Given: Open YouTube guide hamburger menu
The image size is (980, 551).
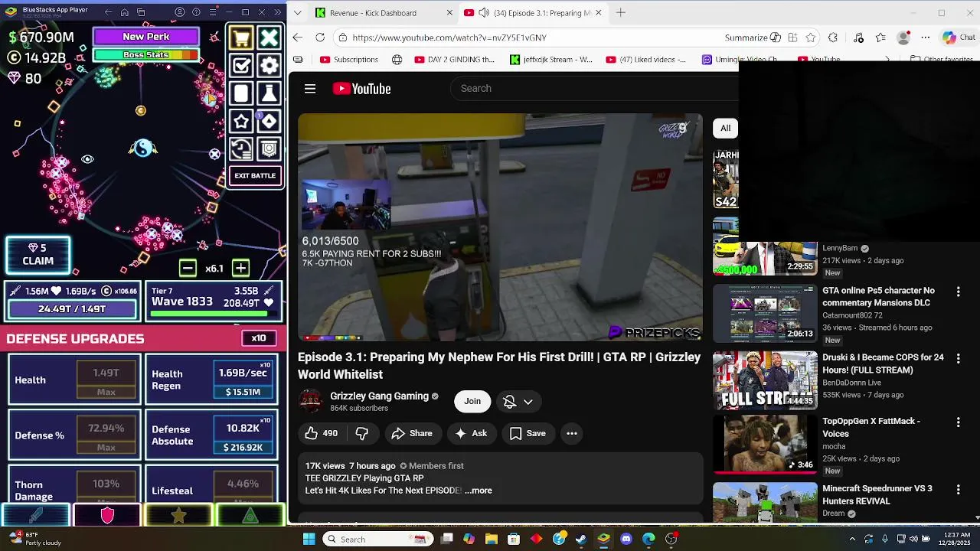Looking at the screenshot, I should pos(310,89).
